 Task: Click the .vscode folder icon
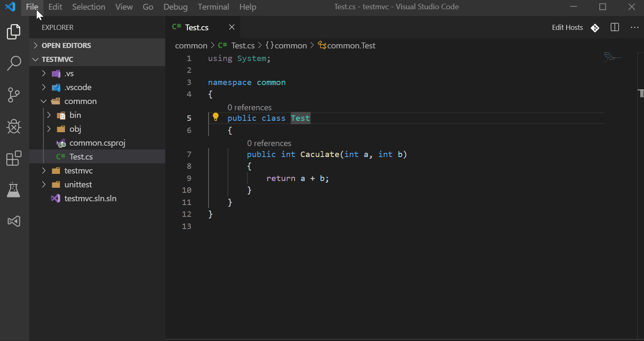coord(56,88)
